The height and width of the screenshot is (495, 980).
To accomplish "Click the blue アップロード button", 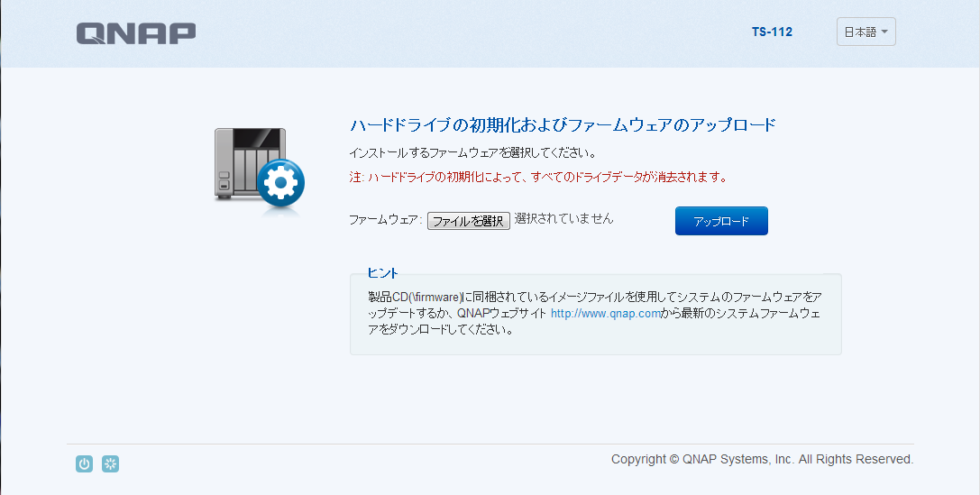I will 721,221.
